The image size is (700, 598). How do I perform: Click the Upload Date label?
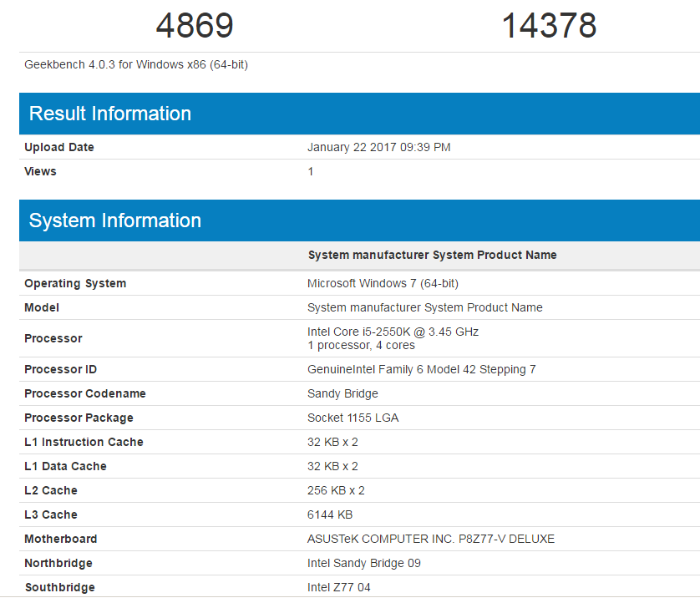pos(59,147)
